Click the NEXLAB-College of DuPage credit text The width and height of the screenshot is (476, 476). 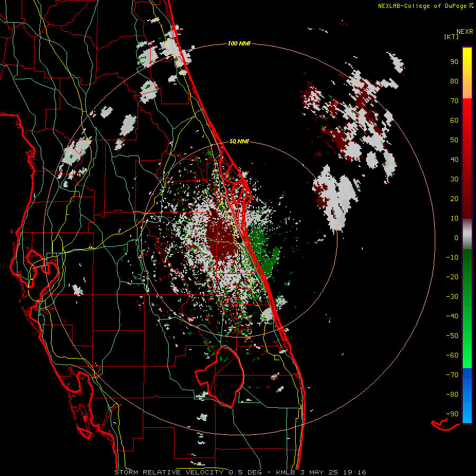[425, 6]
